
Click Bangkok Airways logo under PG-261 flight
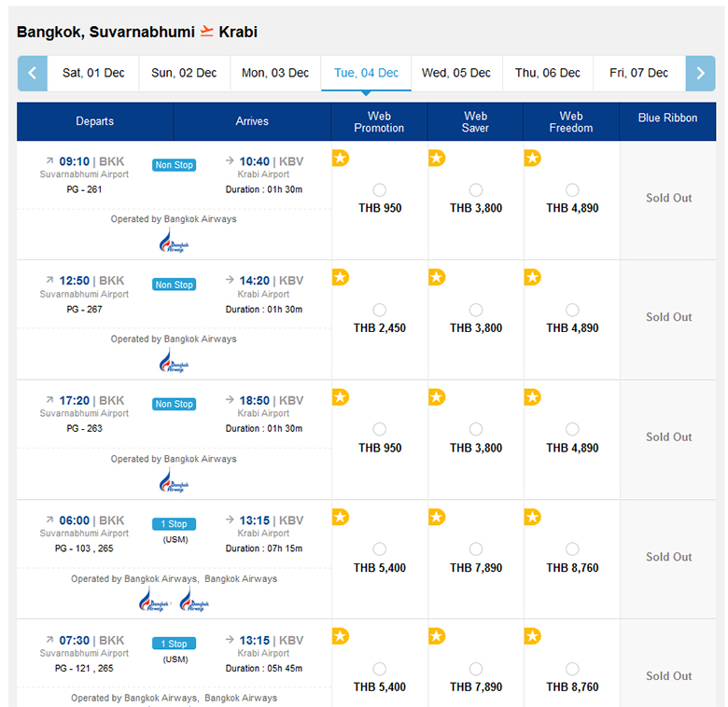click(173, 242)
